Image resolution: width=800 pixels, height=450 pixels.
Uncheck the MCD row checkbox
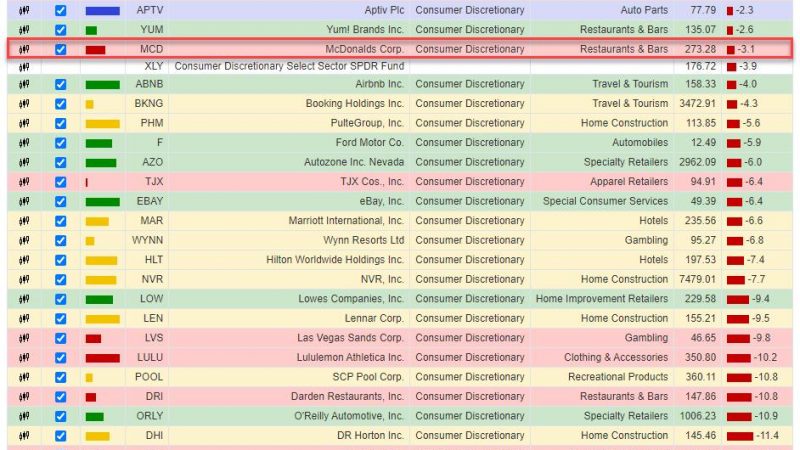(x=60, y=49)
